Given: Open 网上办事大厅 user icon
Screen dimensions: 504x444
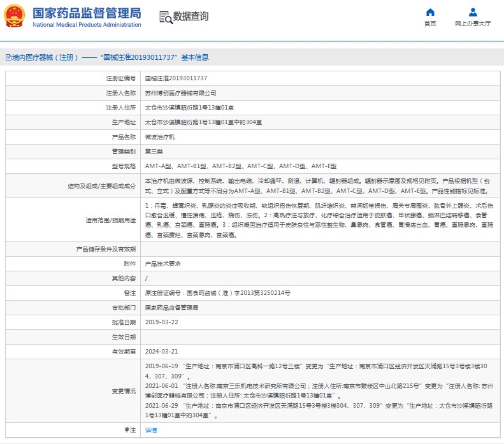Looking at the screenshot, I should [473, 12].
